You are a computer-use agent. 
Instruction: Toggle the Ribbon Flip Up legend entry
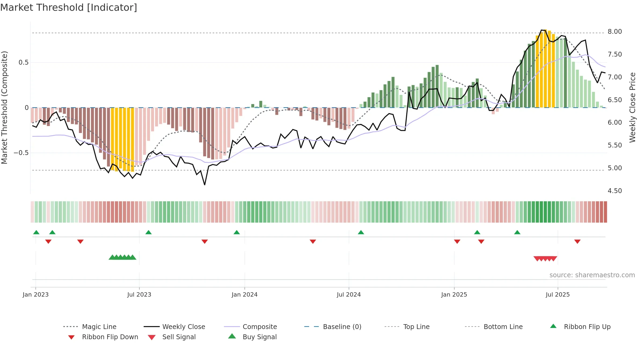coord(580,327)
